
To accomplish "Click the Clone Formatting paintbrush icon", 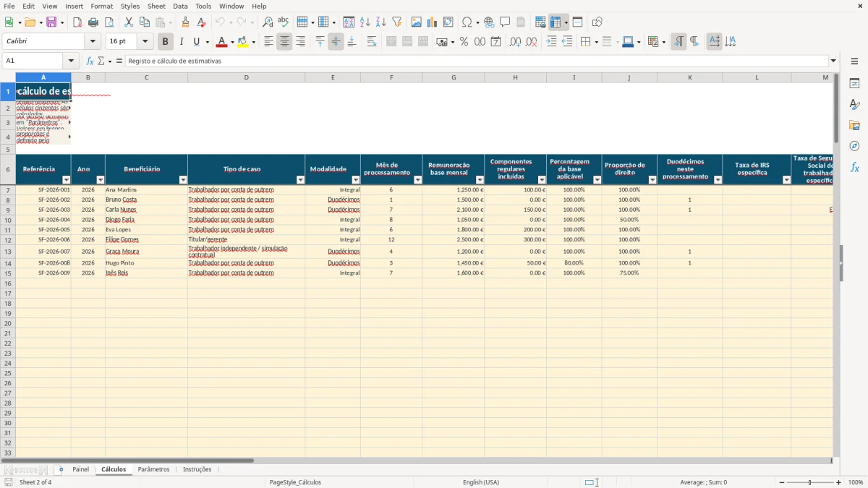I will (186, 22).
